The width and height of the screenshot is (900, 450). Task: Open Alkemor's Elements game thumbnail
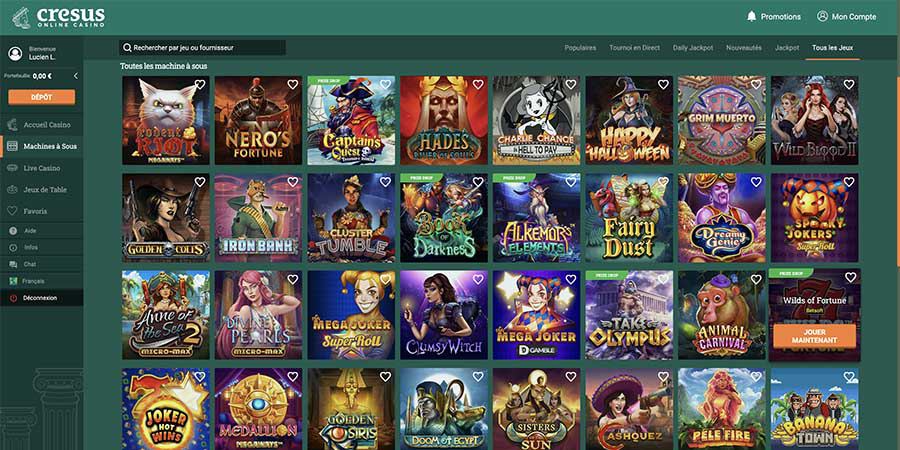click(537, 218)
